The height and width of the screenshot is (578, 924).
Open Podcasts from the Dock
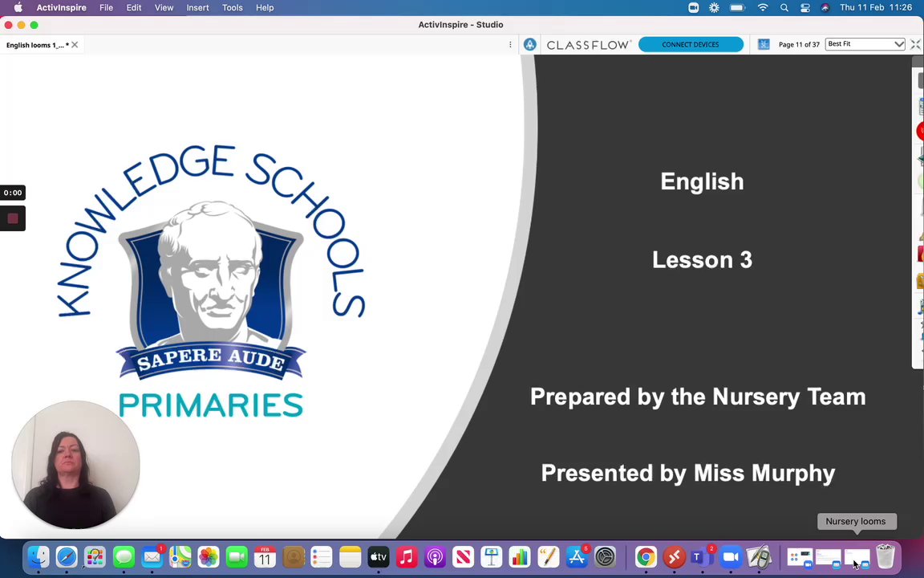pyautogui.click(x=435, y=557)
